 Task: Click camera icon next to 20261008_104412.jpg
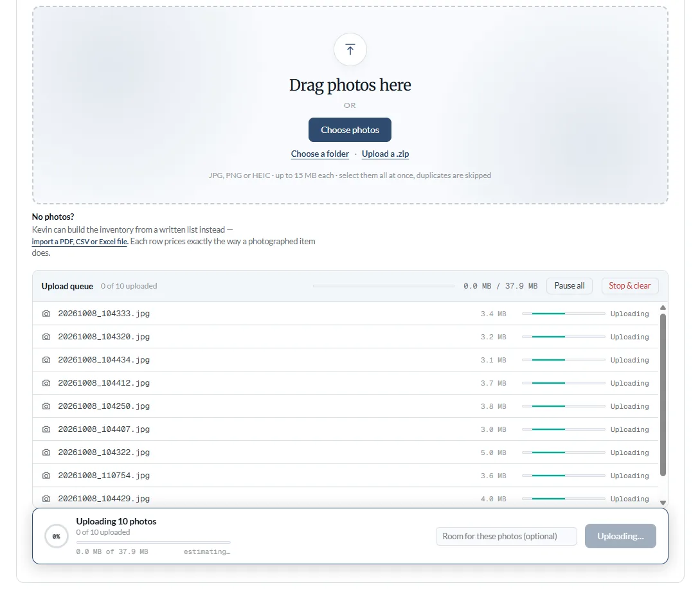[x=46, y=384]
